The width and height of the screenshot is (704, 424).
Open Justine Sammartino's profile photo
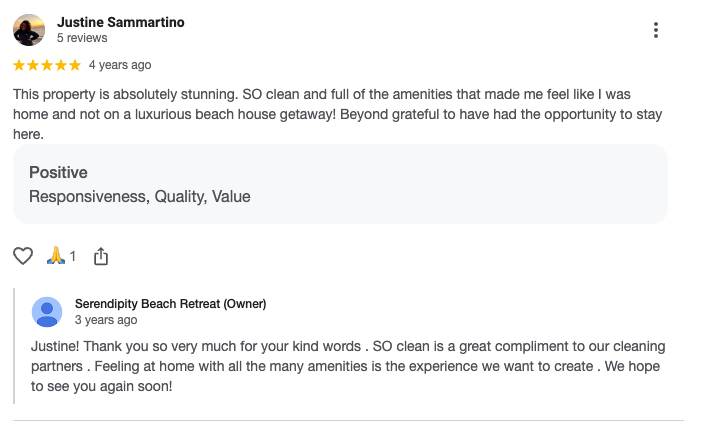(x=29, y=30)
